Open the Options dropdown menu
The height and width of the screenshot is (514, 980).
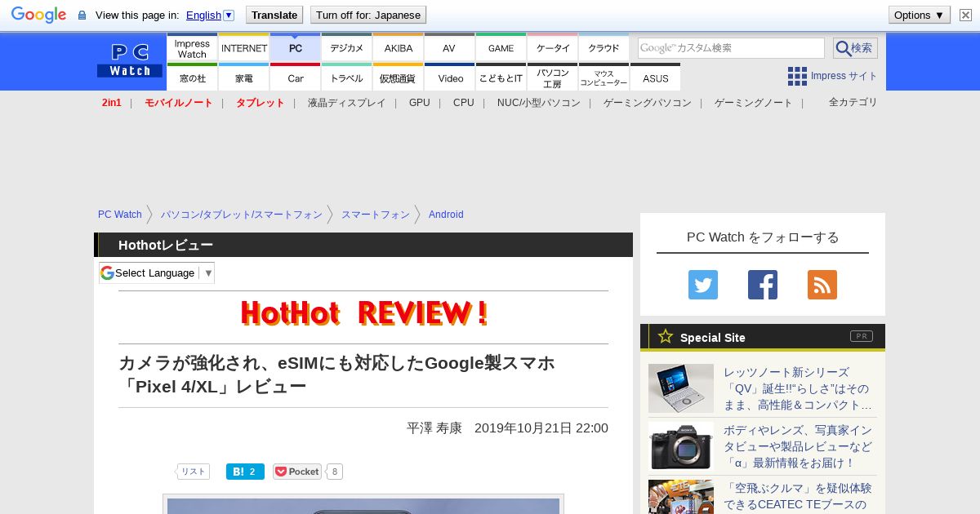pyautogui.click(x=919, y=15)
